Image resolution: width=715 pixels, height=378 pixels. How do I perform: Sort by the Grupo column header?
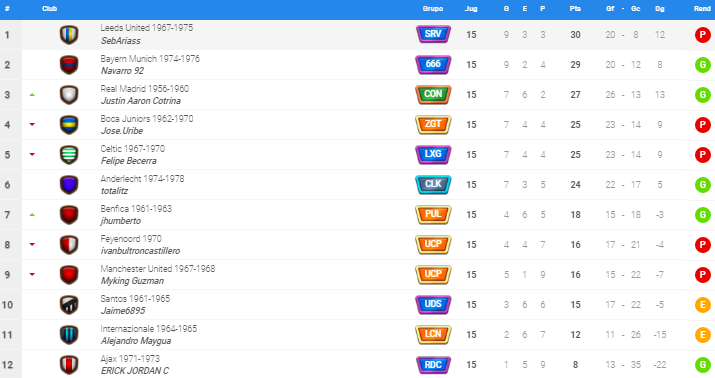click(x=433, y=9)
